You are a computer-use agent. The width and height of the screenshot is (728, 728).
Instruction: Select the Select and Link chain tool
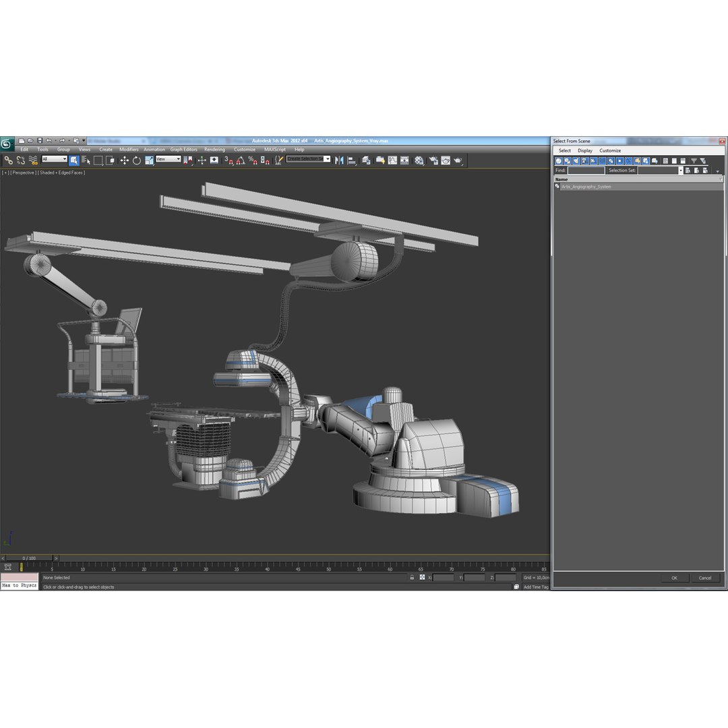(8, 160)
